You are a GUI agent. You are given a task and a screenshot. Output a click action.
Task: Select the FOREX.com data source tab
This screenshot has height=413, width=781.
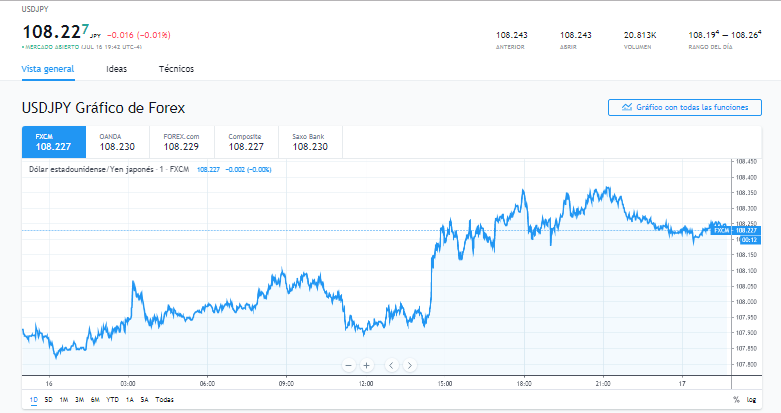pos(182,142)
